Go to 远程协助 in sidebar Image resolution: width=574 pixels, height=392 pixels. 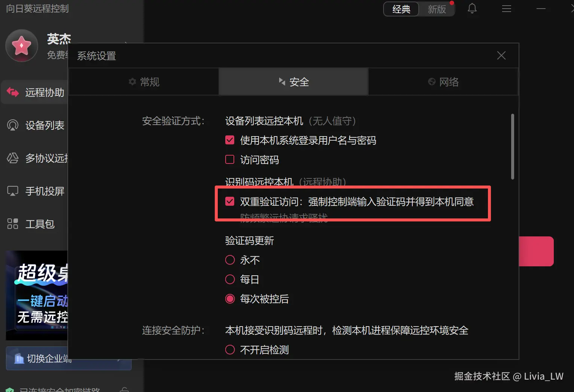34,92
